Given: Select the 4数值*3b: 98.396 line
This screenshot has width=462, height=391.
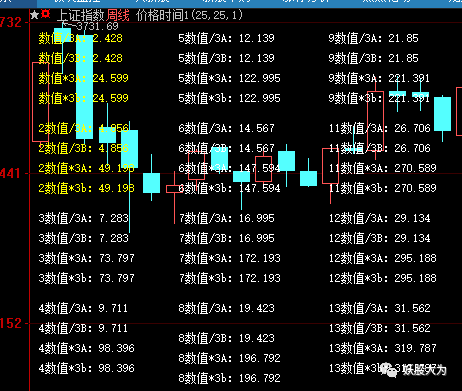Looking at the screenshot, I should [87, 368].
